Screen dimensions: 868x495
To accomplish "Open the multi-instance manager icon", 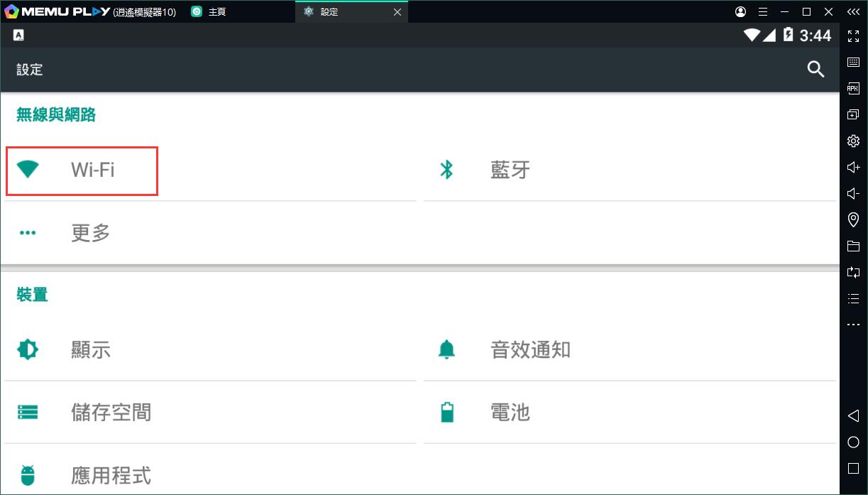I will [853, 114].
